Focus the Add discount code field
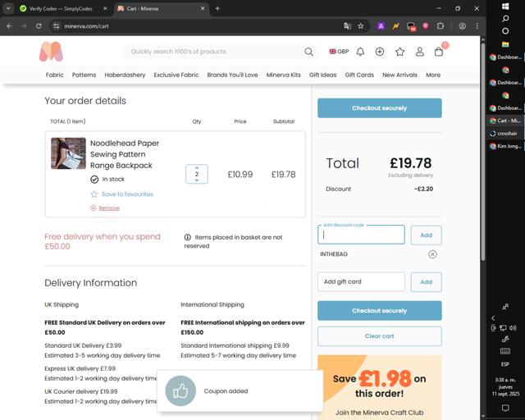The height and width of the screenshot is (420, 525). point(361,235)
